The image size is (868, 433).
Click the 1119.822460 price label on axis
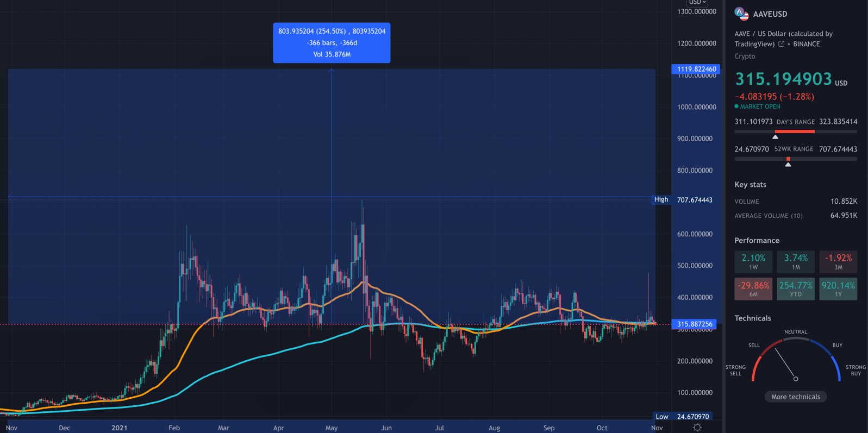tap(696, 69)
